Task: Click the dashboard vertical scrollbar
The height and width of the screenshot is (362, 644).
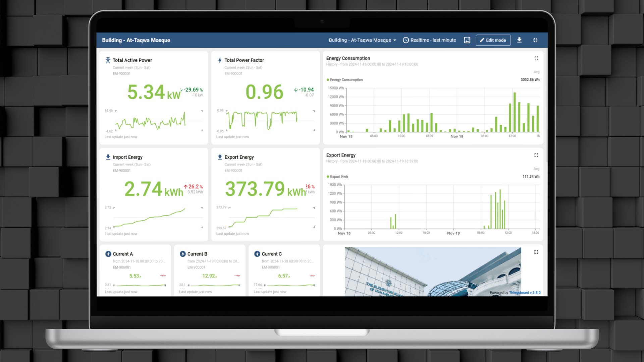Action: point(546,106)
